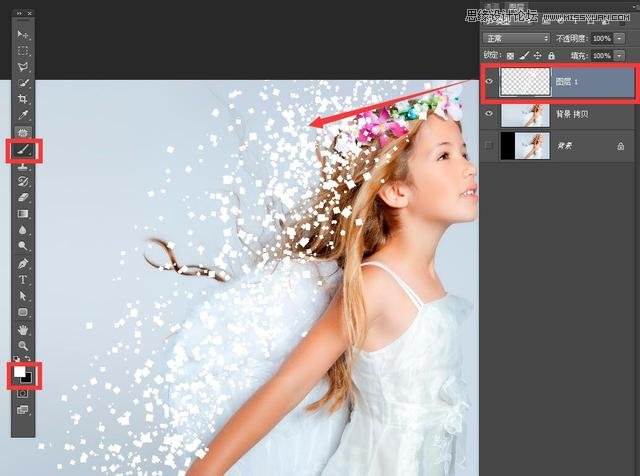The image size is (640, 476).
Task: Select the Hand tool
Action: coord(23,330)
